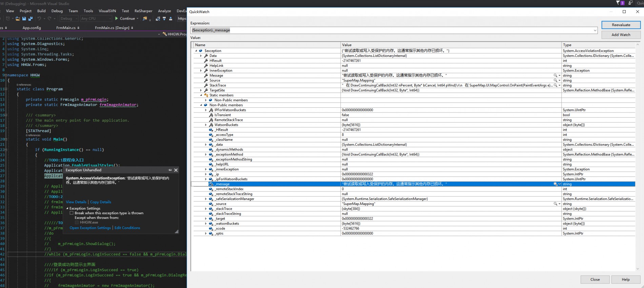Open the visualizer magnifier on _message row
The height and width of the screenshot is (288, 644).
(555, 184)
